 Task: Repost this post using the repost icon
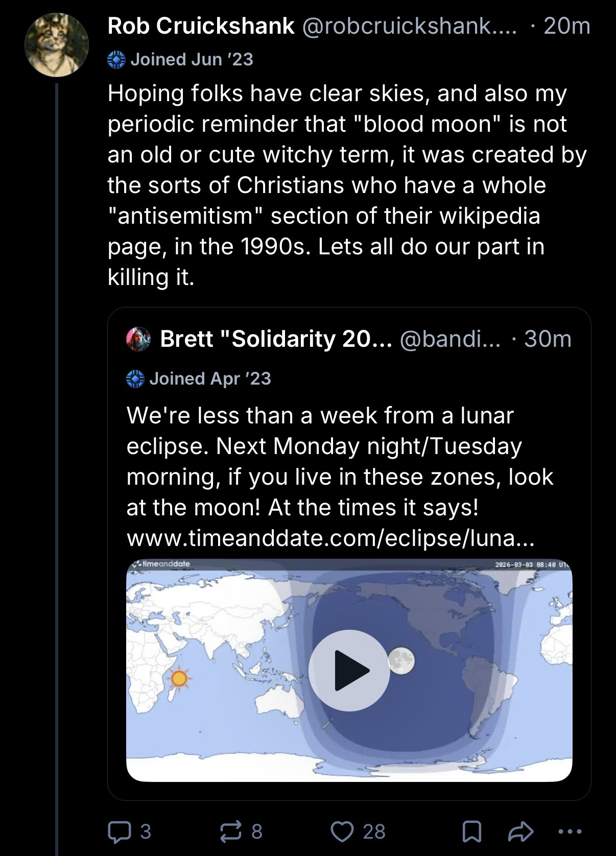pos(230,831)
